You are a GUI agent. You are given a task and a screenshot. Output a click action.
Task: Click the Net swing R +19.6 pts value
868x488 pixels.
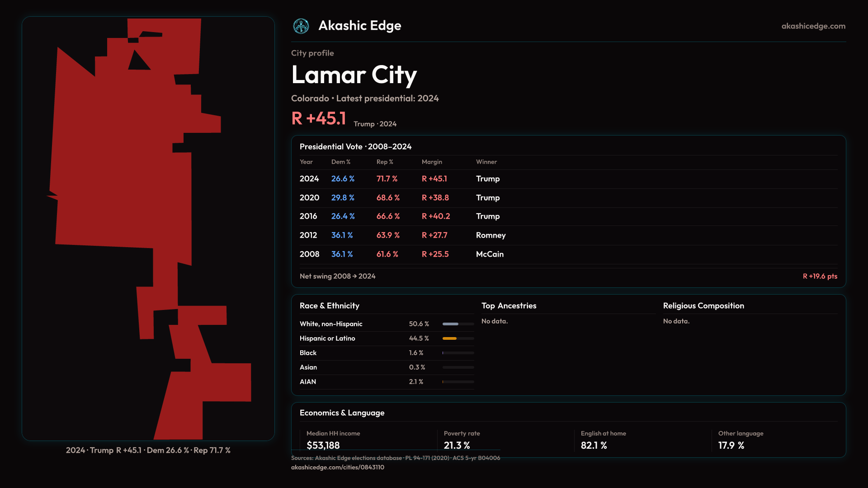click(820, 276)
